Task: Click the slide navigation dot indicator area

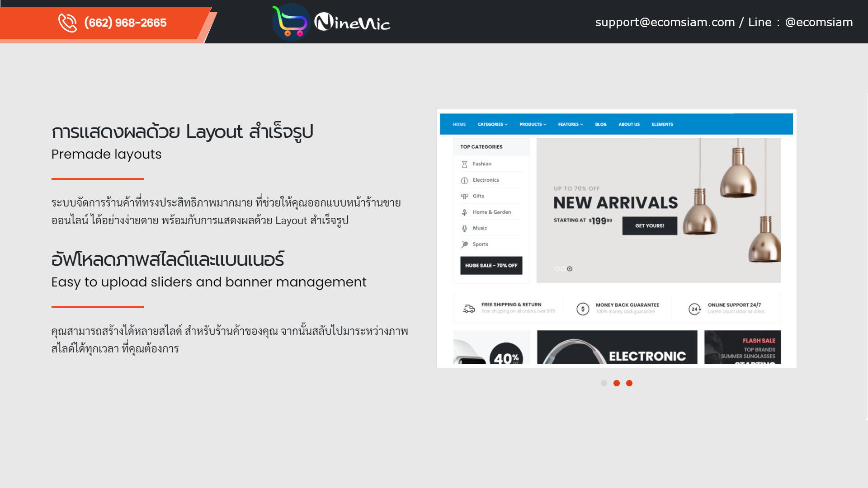Action: (x=617, y=383)
